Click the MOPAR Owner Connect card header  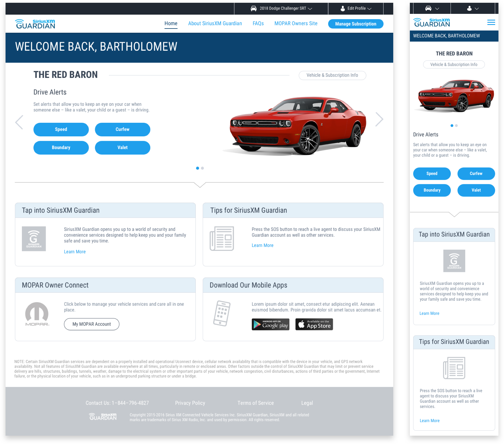pos(105,285)
